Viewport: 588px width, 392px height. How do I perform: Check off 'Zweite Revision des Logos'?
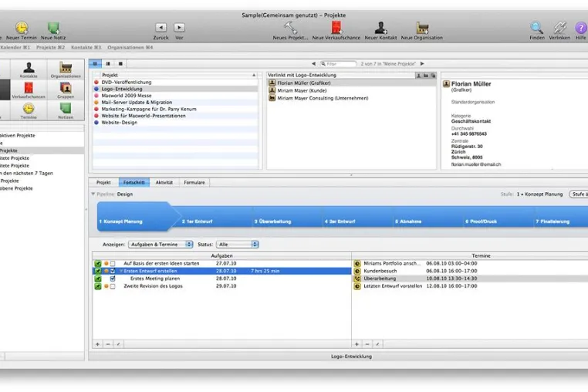tap(113, 286)
